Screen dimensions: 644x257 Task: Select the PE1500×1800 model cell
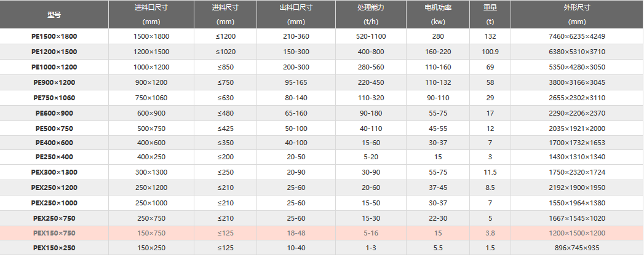54,36
